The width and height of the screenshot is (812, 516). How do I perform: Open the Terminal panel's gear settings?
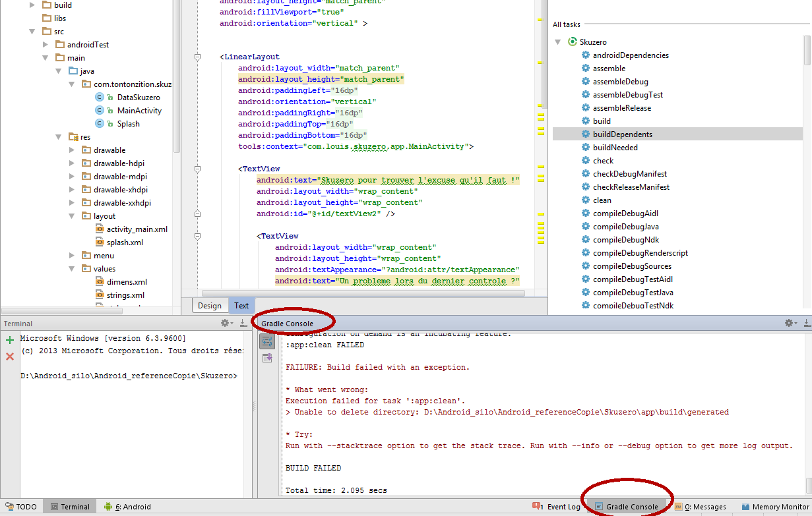tap(226, 323)
